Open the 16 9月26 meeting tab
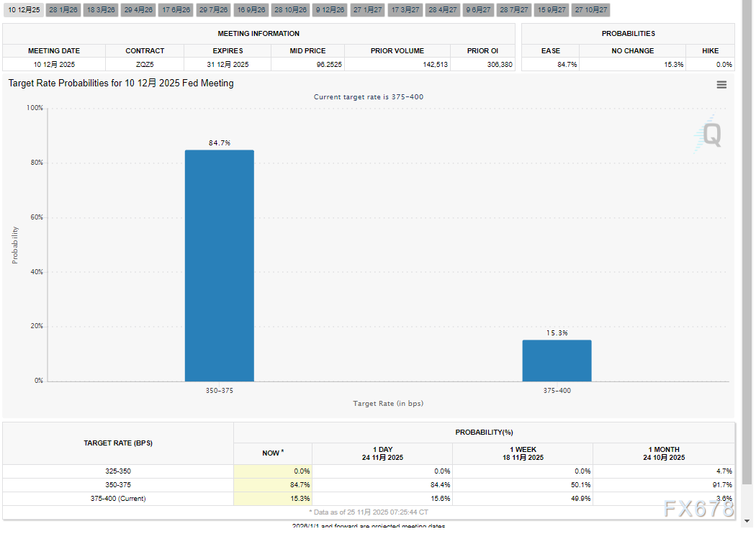 [x=251, y=10]
